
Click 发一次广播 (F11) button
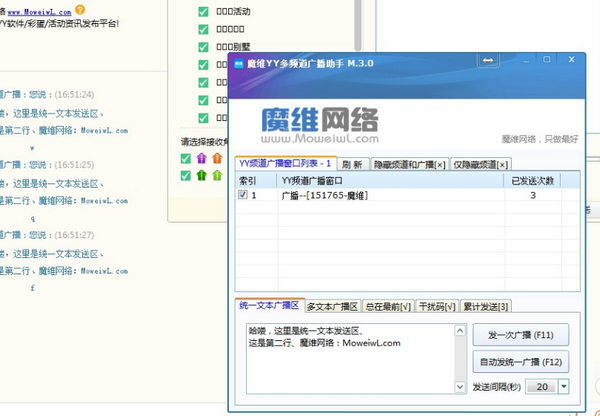(520, 334)
